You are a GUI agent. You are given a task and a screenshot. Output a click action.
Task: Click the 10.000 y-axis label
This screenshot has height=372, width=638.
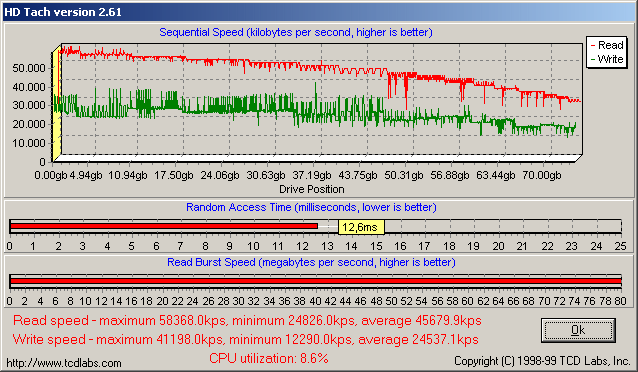(28, 143)
